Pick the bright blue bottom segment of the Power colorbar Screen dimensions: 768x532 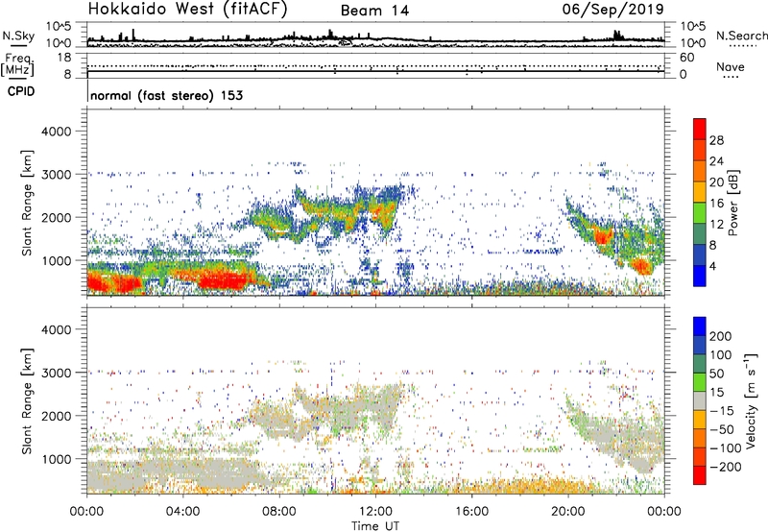tap(700, 276)
